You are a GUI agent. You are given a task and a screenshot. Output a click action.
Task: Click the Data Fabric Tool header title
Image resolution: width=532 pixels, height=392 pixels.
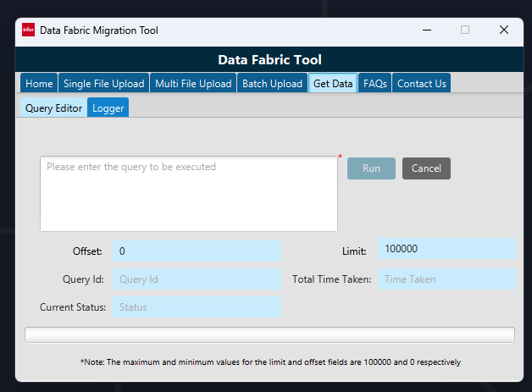[269, 59]
